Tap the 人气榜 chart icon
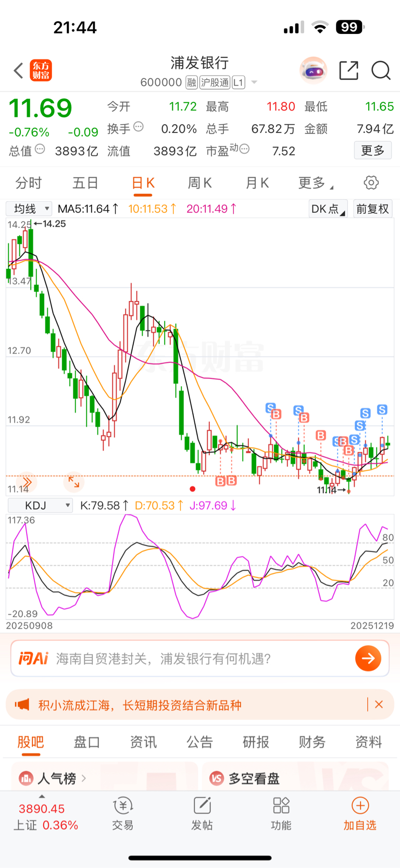Image resolution: width=400 pixels, height=868 pixels. tap(26, 779)
